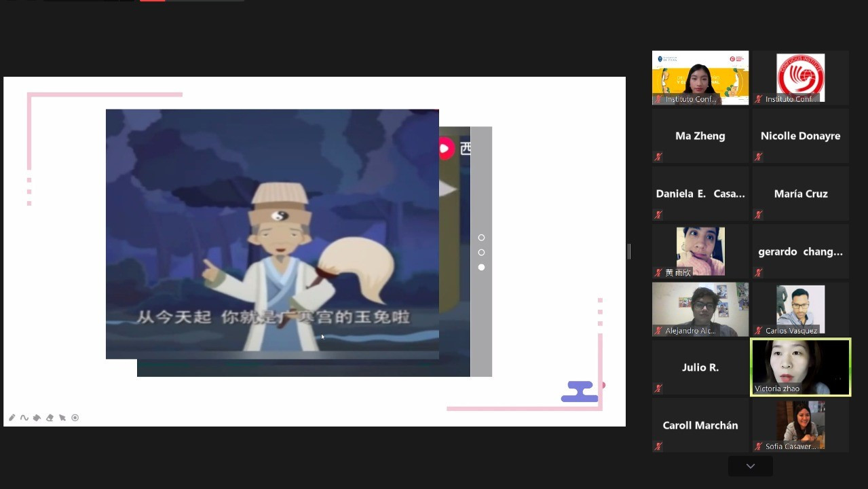Select the pen annotation tool
The width and height of the screenshot is (868, 489).
(x=12, y=418)
